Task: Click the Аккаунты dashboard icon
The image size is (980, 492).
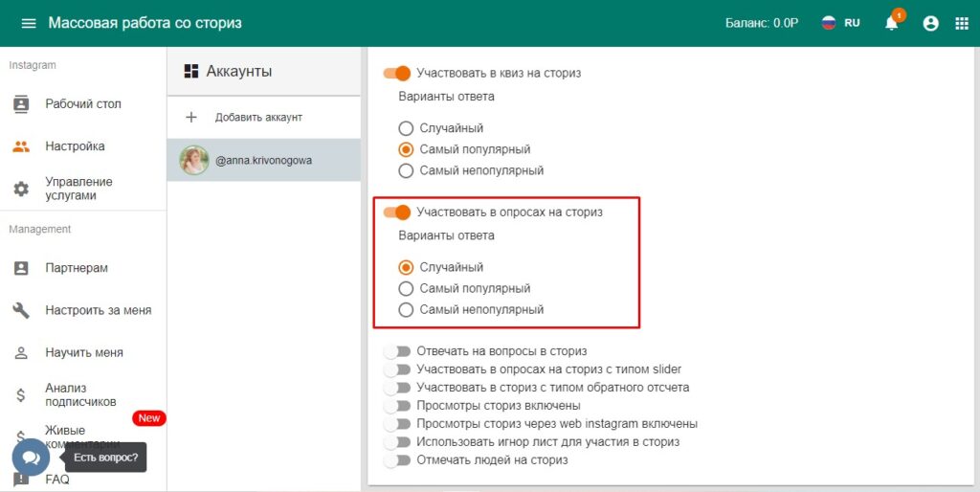Action: click(x=191, y=71)
